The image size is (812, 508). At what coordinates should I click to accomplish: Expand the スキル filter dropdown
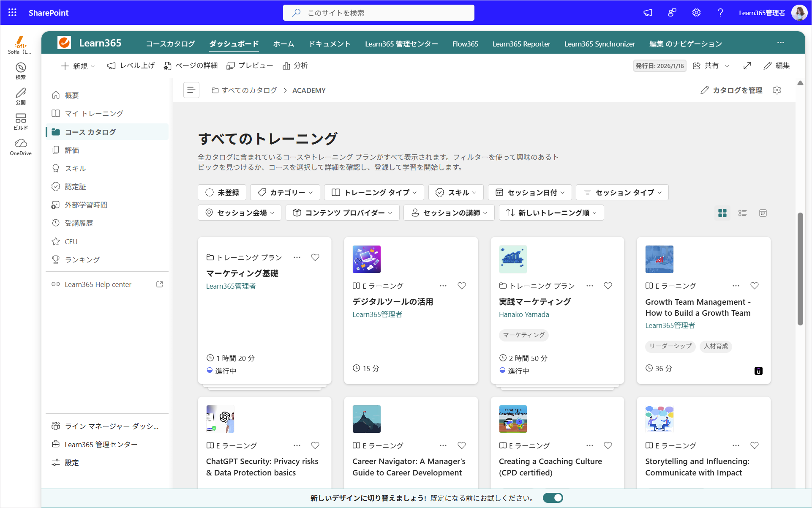456,192
